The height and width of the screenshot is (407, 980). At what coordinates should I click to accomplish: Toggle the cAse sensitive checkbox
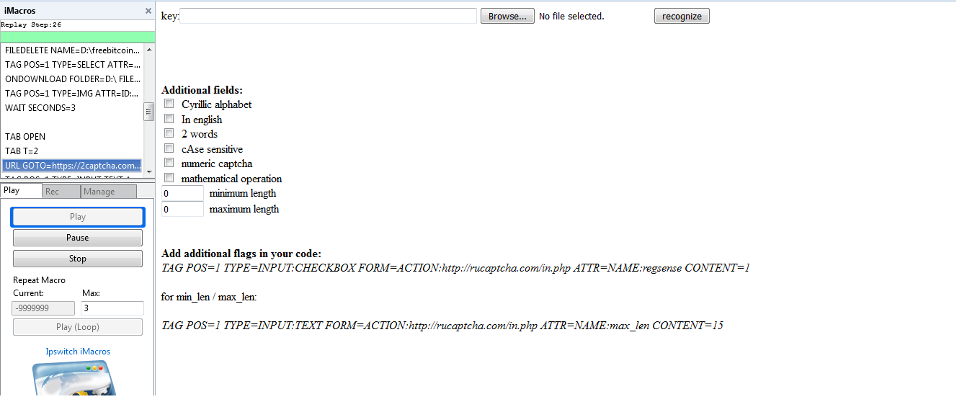(169, 148)
